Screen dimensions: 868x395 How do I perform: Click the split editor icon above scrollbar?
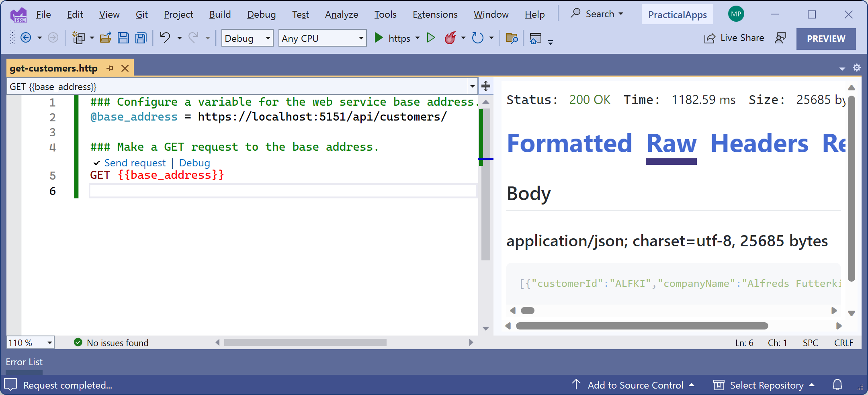[x=486, y=86]
